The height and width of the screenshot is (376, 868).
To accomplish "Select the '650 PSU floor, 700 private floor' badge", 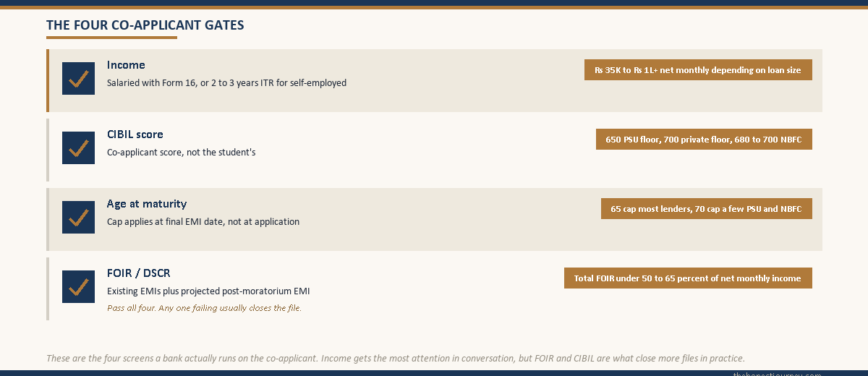I will click(704, 140).
